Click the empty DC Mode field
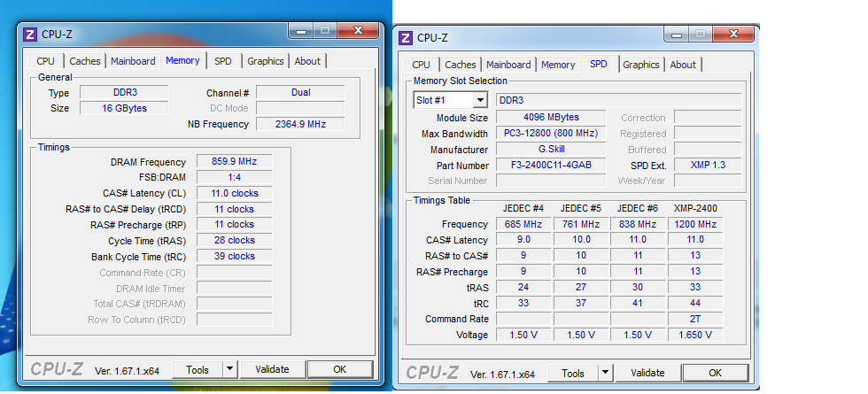868x394 pixels. coord(300,108)
